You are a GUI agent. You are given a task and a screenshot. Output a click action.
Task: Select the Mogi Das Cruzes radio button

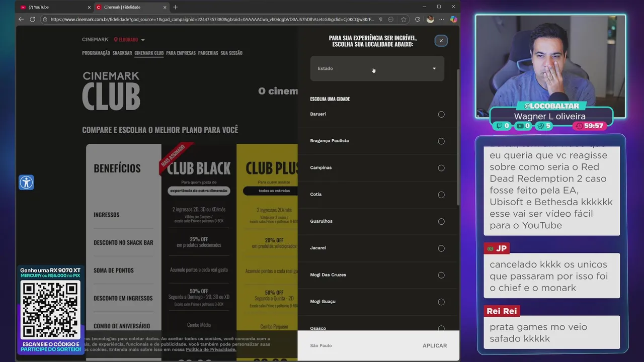[441, 275]
